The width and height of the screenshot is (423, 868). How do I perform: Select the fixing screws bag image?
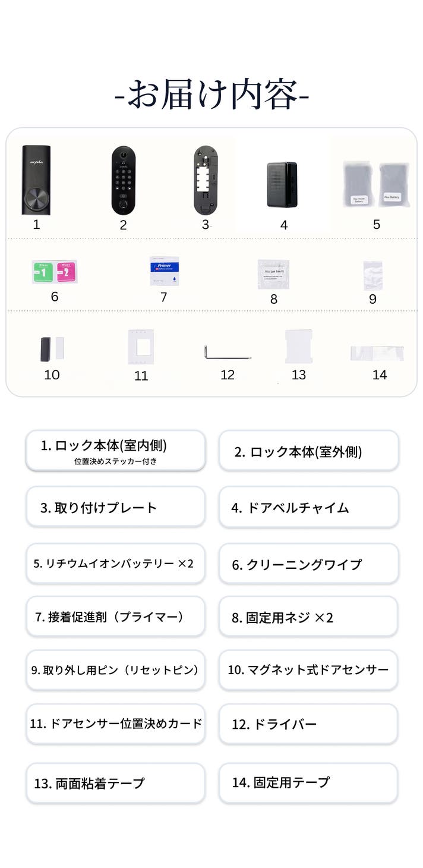coord(273,273)
